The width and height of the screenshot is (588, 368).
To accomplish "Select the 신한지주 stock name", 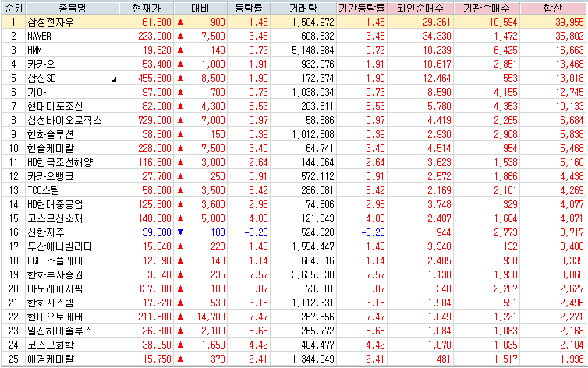I will click(x=46, y=232).
